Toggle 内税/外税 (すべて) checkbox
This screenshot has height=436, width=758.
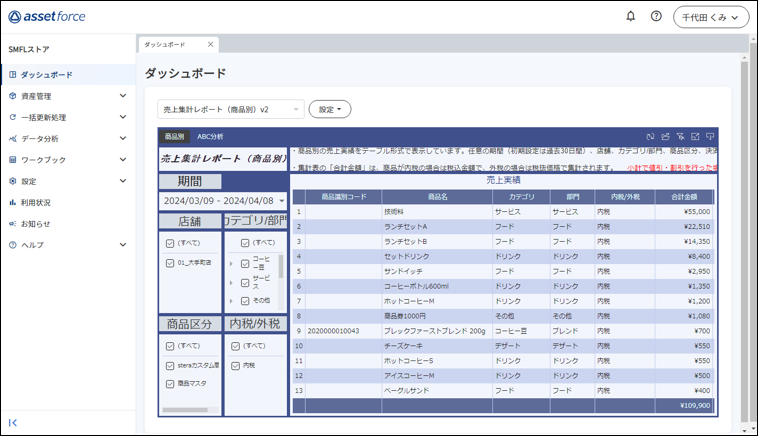click(235, 346)
